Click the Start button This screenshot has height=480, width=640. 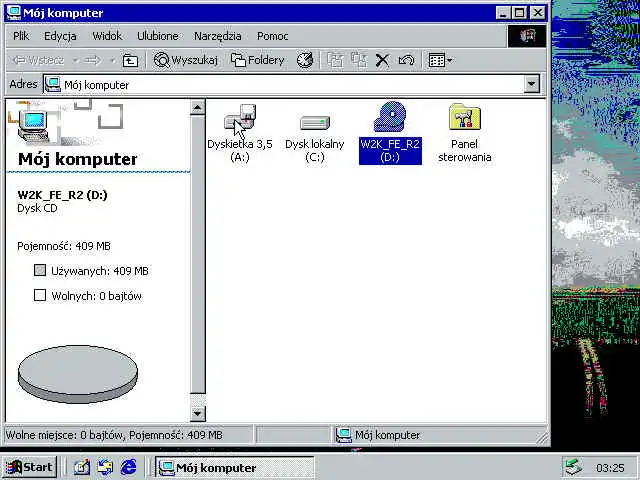coord(29,467)
